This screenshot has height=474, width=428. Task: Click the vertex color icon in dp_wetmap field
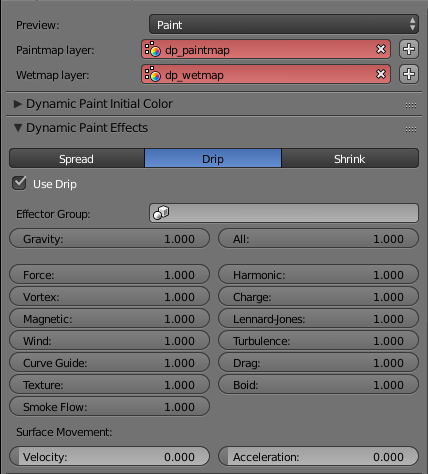click(x=153, y=74)
